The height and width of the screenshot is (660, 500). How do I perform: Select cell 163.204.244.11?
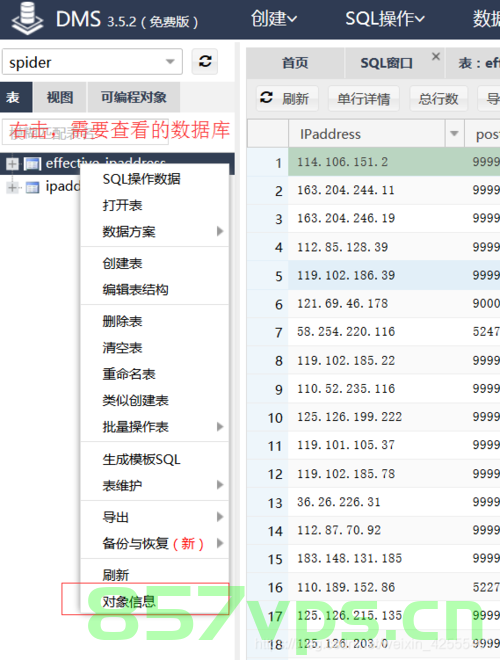376,190
